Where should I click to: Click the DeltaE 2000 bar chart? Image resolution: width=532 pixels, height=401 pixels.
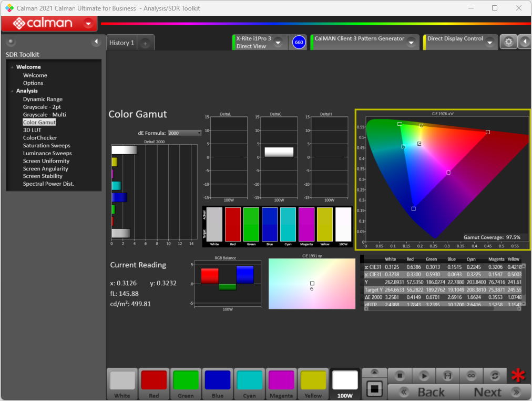[x=155, y=193]
